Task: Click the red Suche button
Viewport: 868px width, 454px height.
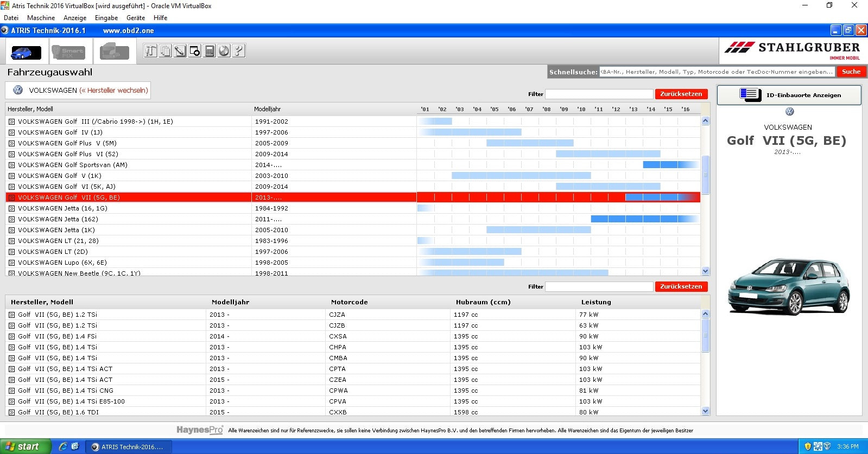Action: tap(851, 72)
